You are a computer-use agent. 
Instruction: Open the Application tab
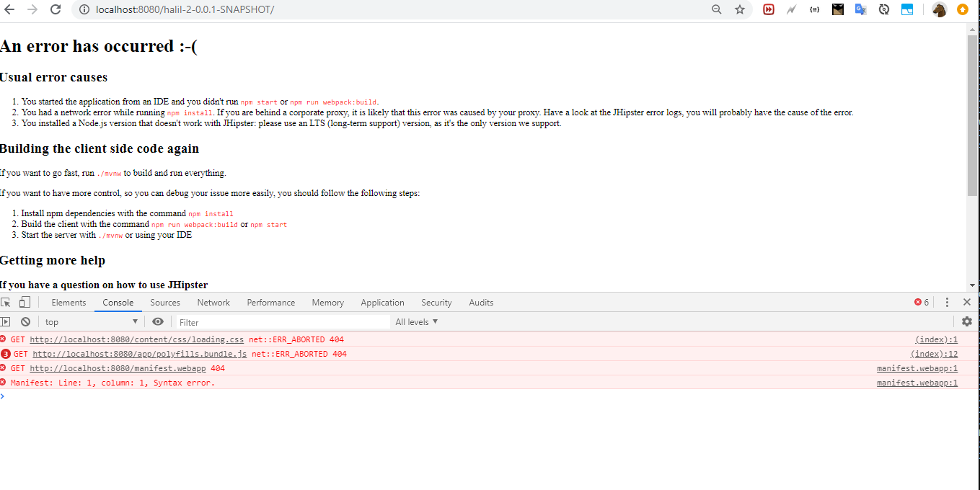tap(382, 303)
